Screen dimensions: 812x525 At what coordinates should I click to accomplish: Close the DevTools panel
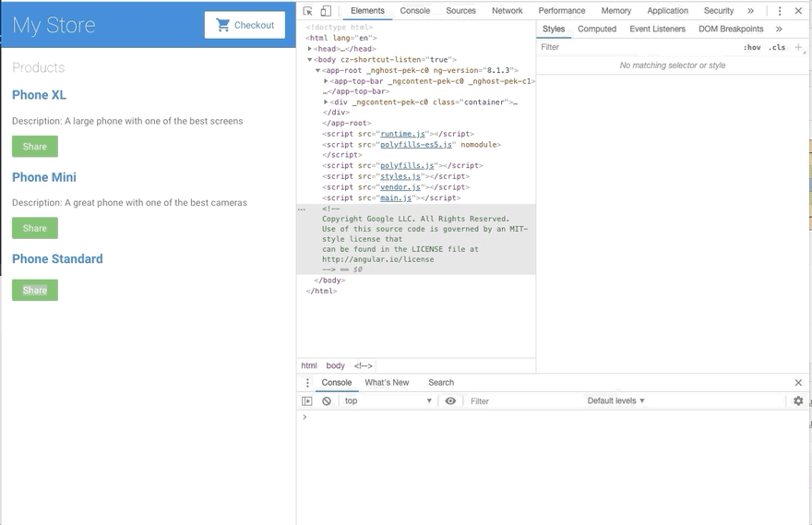pos(798,11)
